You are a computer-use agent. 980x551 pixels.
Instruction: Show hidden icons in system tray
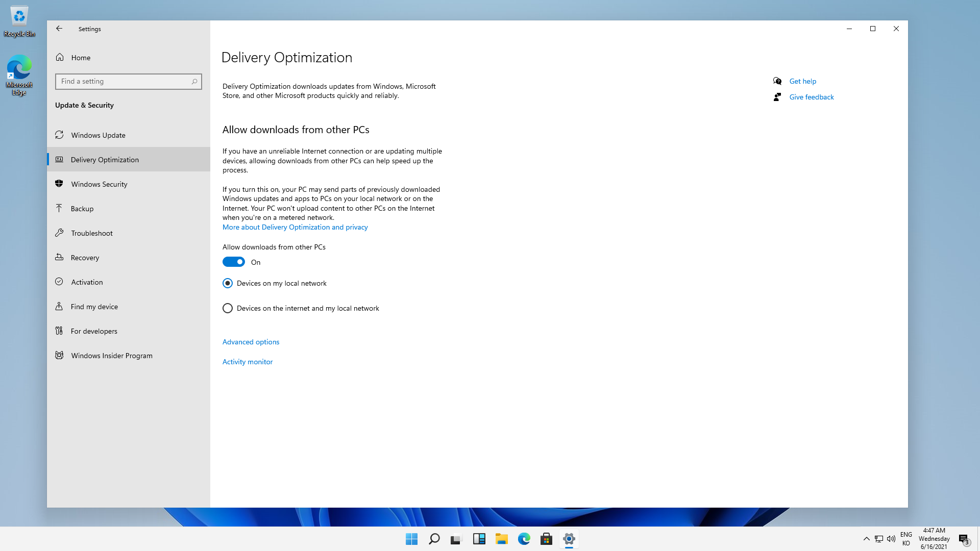(x=866, y=539)
